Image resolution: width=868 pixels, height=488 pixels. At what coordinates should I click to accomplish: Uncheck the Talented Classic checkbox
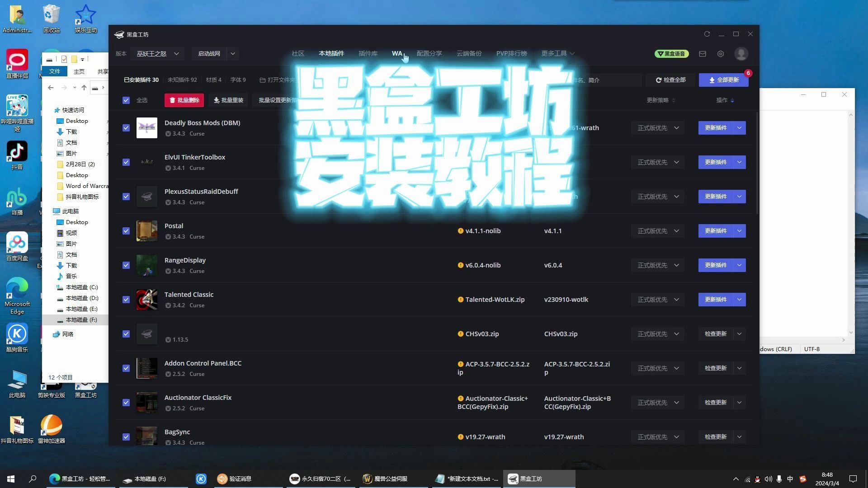[x=126, y=300]
